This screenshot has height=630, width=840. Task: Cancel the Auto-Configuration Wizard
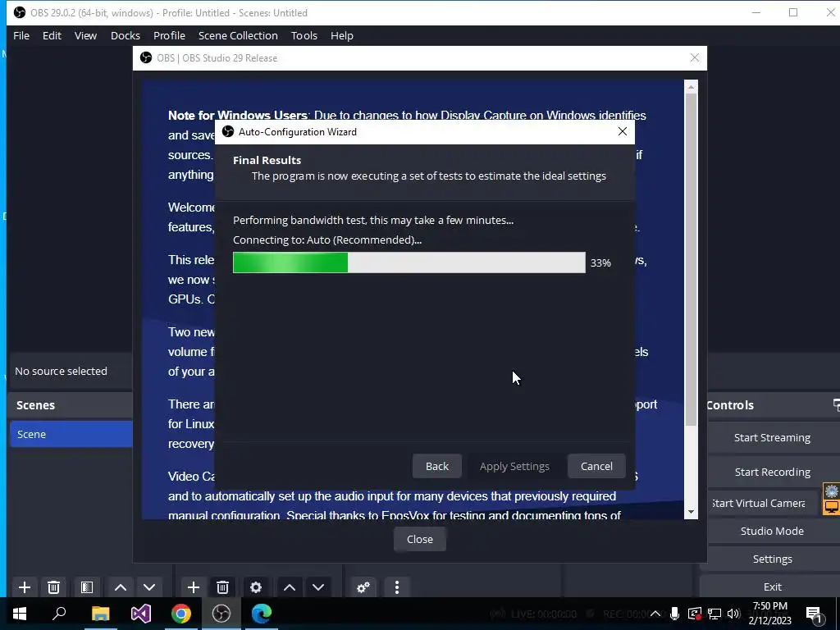point(596,466)
